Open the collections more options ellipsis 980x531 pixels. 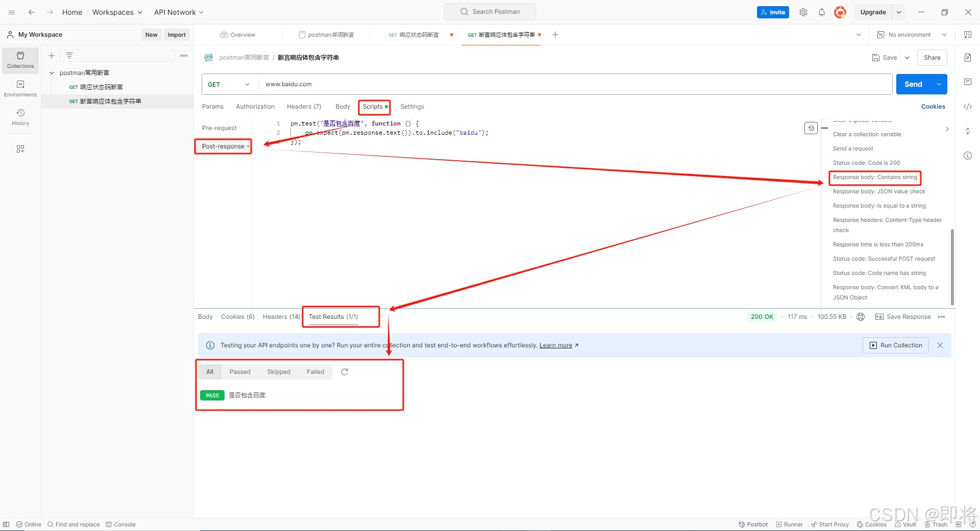(184, 56)
